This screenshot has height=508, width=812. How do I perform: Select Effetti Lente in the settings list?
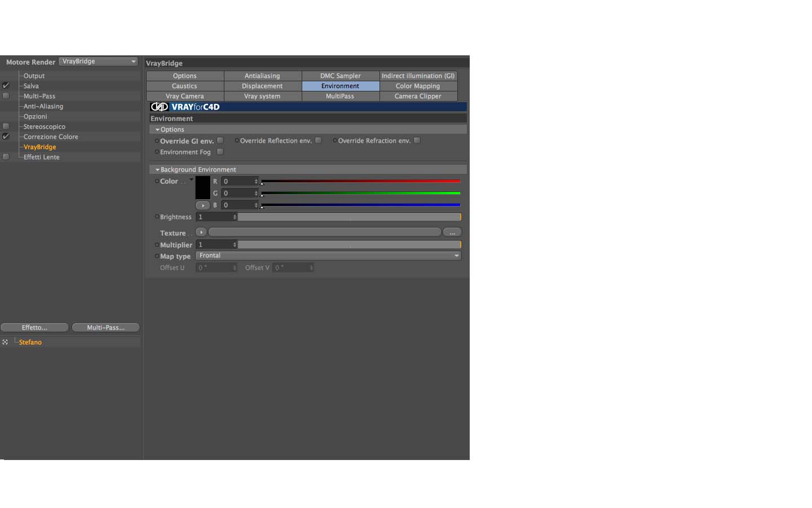(x=41, y=157)
